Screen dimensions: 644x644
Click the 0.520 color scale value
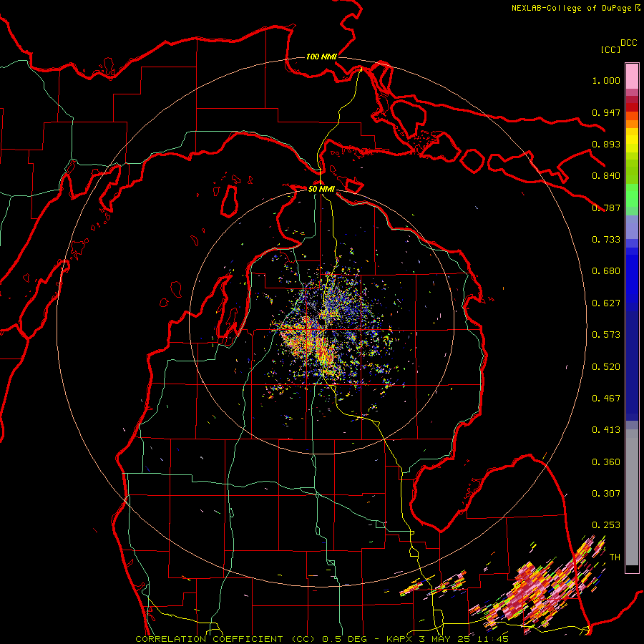606,367
